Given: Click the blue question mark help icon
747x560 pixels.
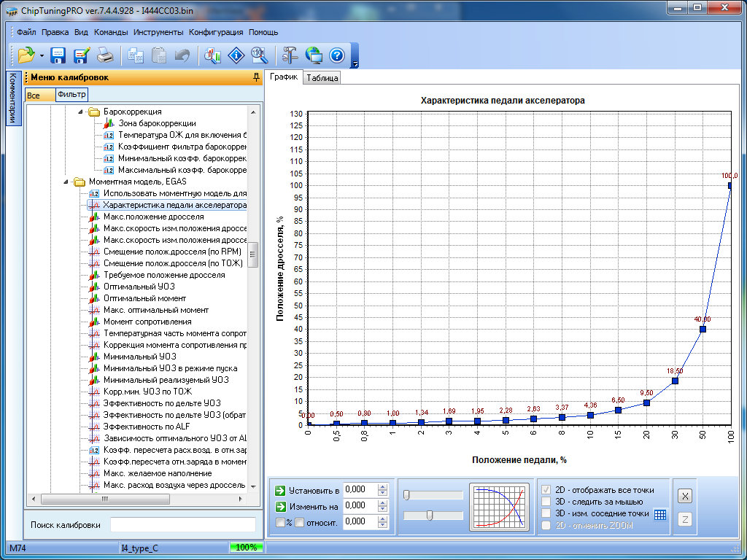Looking at the screenshot, I should [336, 55].
